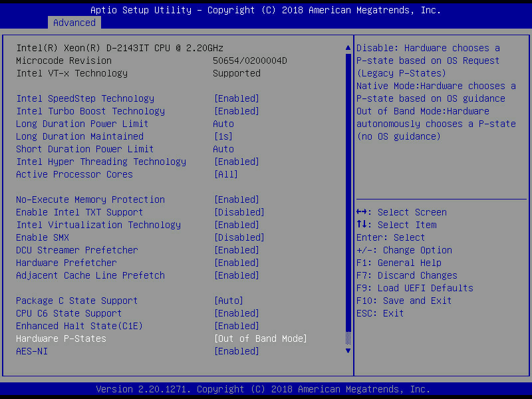Click Microcode Revision value 50654/0200004D

250,61
